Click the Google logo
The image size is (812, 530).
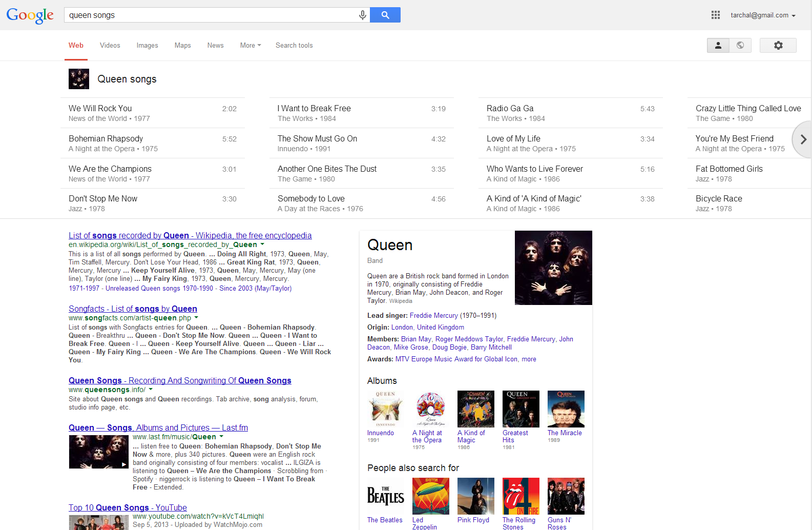[x=30, y=15]
